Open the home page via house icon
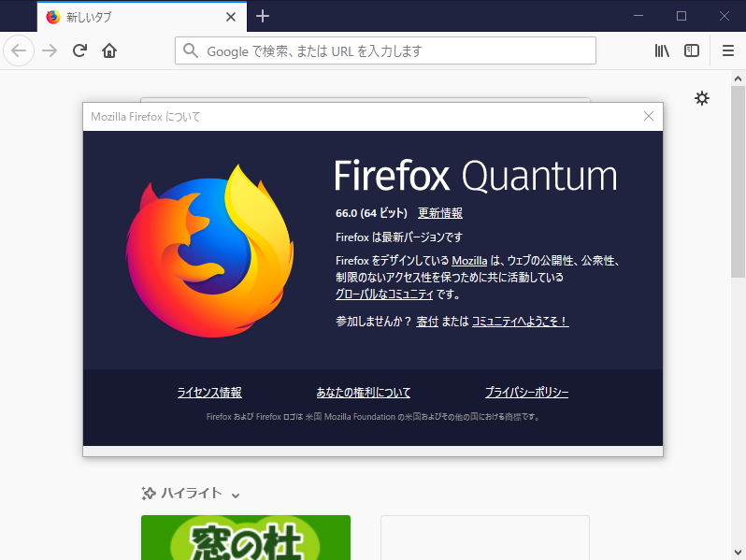The height and width of the screenshot is (560, 746). [x=109, y=50]
